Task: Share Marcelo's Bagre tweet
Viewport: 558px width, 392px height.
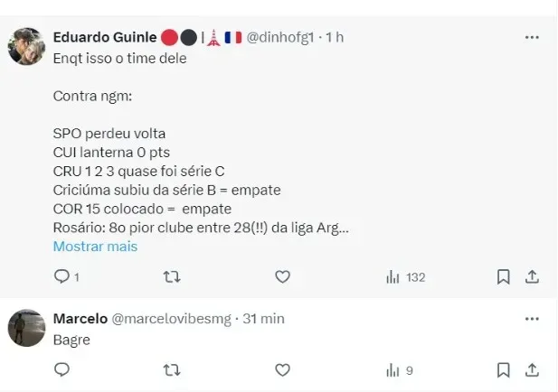Action: click(x=533, y=369)
